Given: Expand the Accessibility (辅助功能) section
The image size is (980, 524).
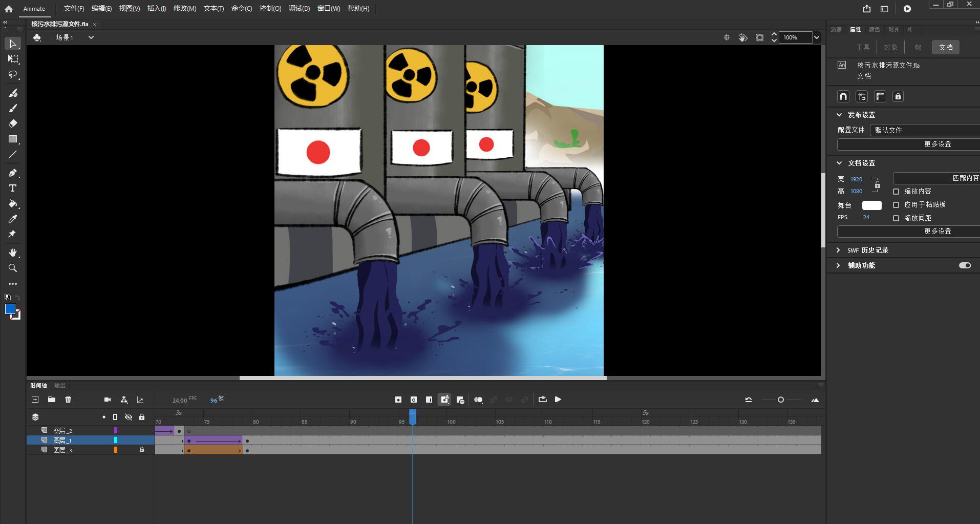Looking at the screenshot, I should [838, 265].
